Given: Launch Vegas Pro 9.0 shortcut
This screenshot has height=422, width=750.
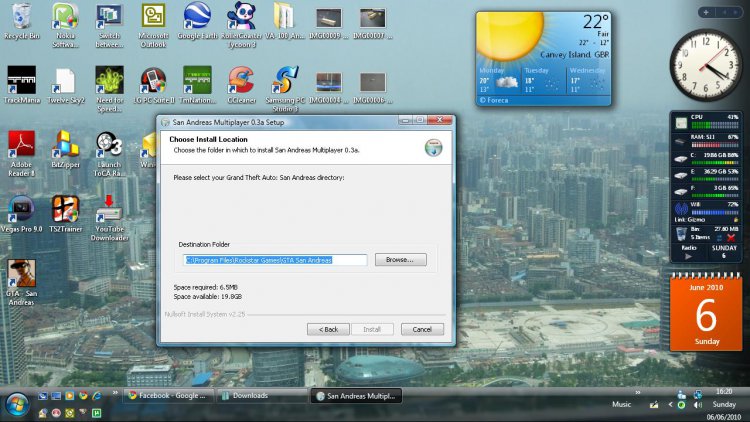Looking at the screenshot, I should pyautogui.click(x=22, y=214).
